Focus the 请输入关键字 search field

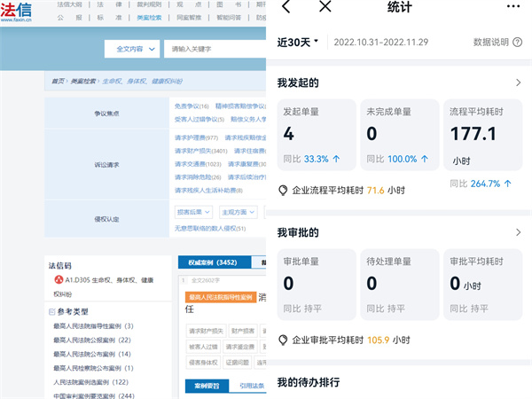click(x=215, y=49)
